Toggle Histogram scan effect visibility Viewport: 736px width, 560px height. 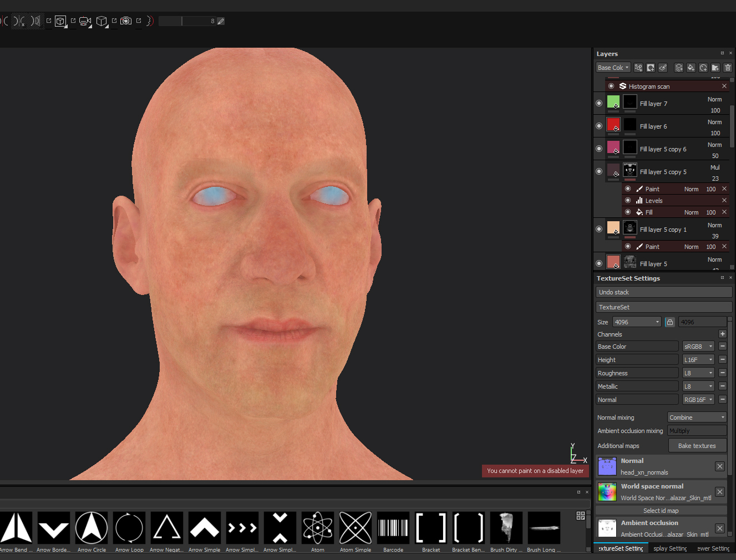611,86
